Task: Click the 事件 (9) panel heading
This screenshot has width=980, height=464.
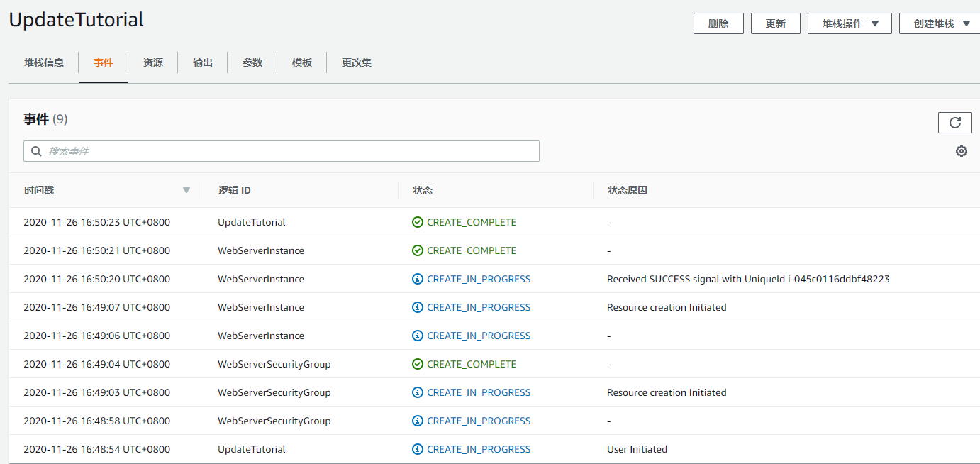Action: pyautogui.click(x=45, y=119)
